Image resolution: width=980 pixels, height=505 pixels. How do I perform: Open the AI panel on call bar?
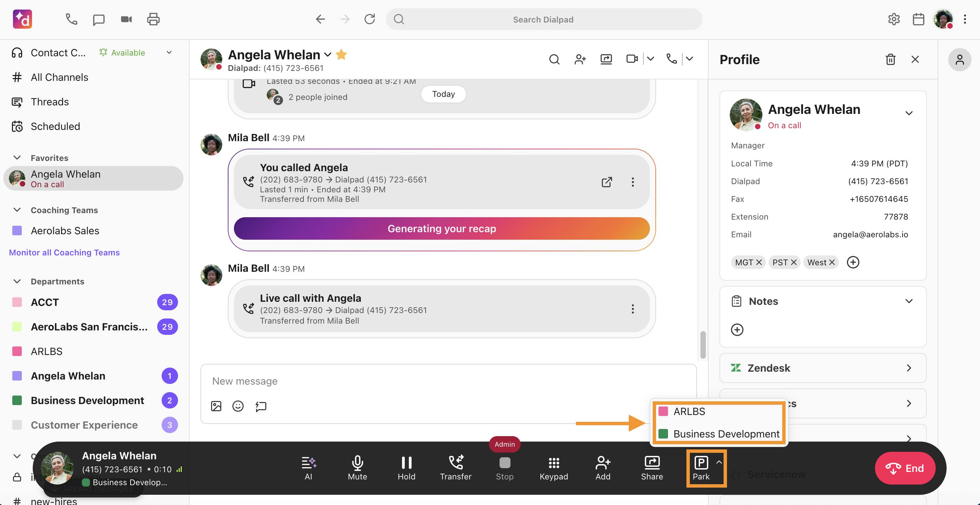[x=309, y=468]
